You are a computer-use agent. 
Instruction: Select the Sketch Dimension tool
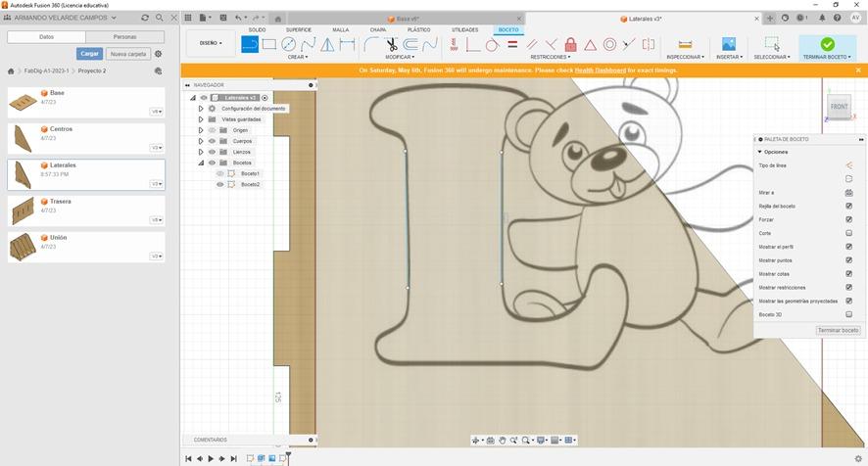pos(347,44)
